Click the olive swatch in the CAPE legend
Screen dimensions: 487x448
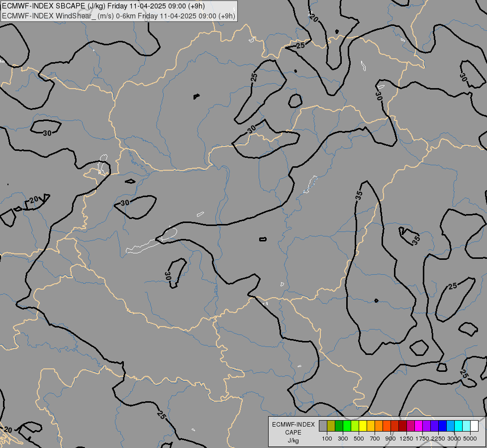point(331,426)
